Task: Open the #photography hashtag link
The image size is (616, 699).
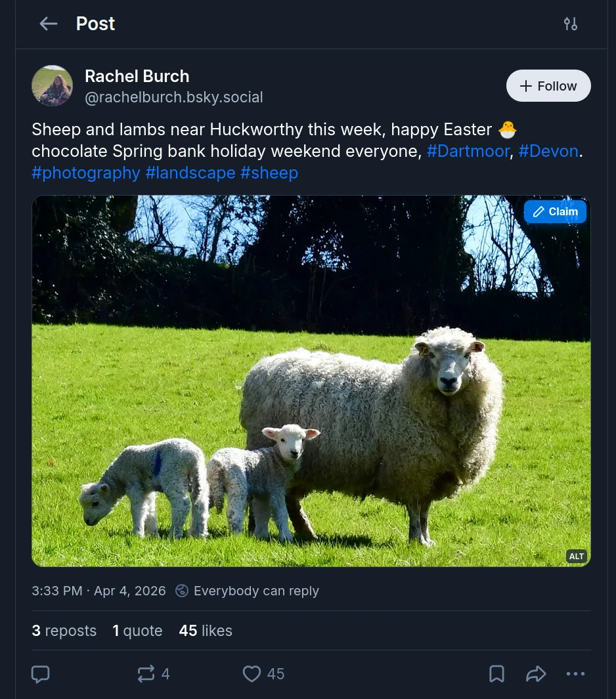Action: [x=85, y=173]
